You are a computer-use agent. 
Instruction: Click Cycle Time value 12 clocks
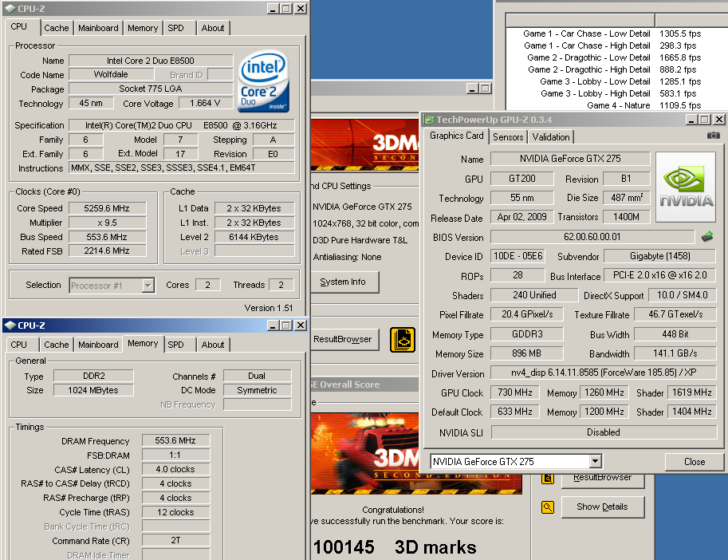tap(175, 512)
